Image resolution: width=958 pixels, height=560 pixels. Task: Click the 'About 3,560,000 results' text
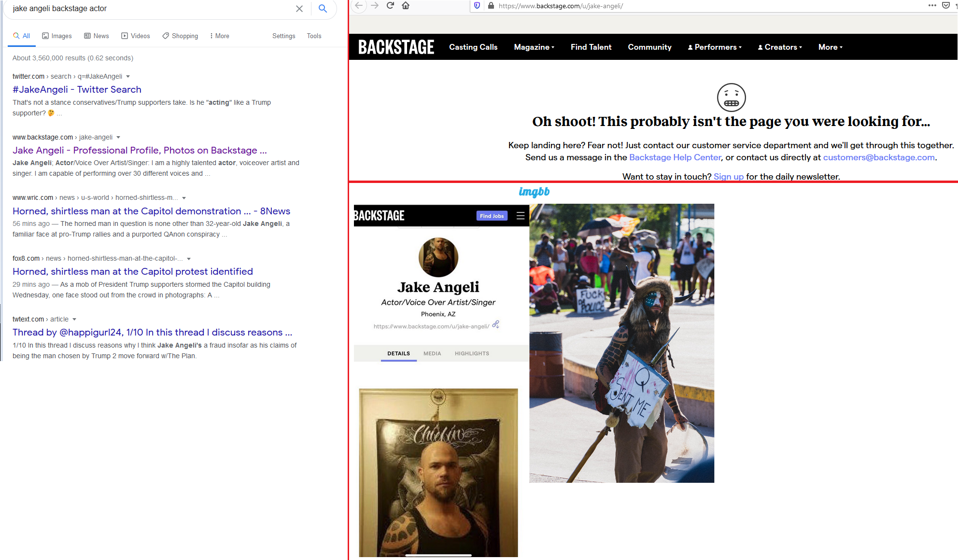[72, 58]
